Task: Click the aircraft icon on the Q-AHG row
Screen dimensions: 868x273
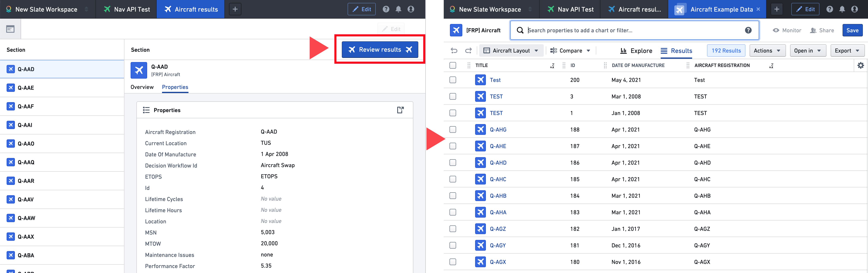Action: (x=480, y=129)
